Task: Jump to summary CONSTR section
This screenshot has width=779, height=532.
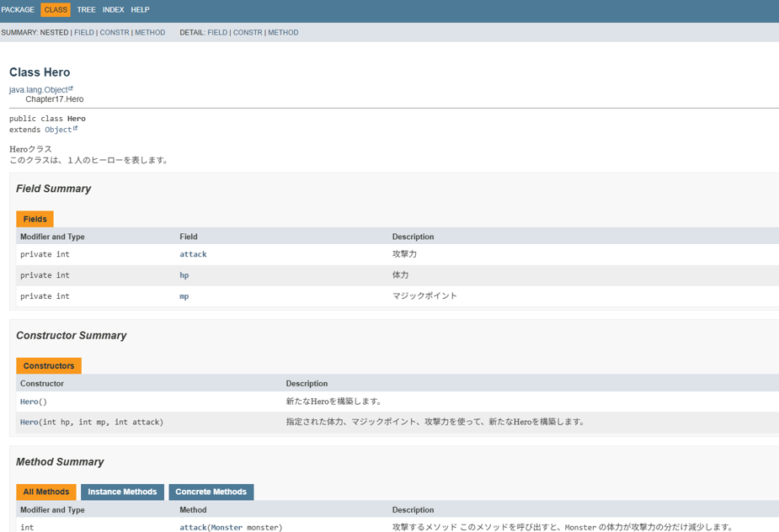Action: click(x=115, y=32)
